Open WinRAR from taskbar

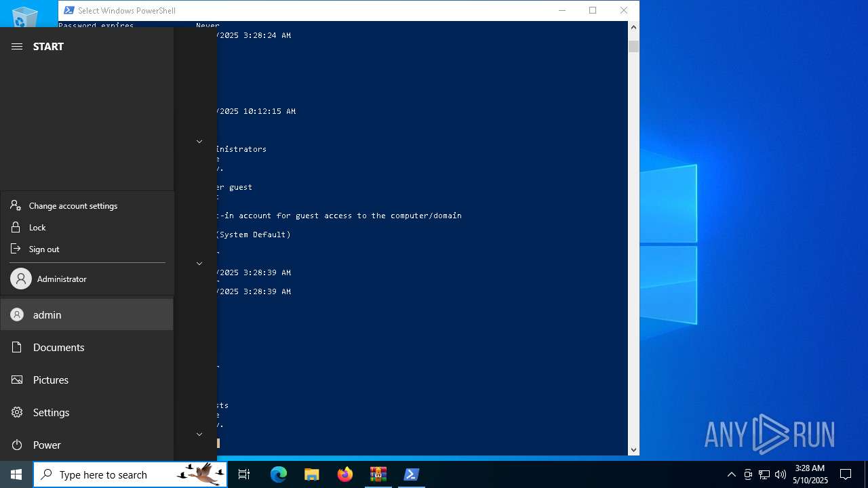coord(378,474)
